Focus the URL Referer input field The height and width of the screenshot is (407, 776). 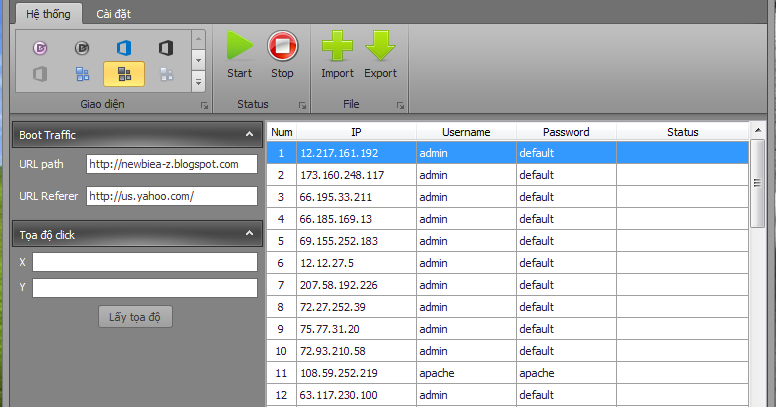(x=172, y=196)
